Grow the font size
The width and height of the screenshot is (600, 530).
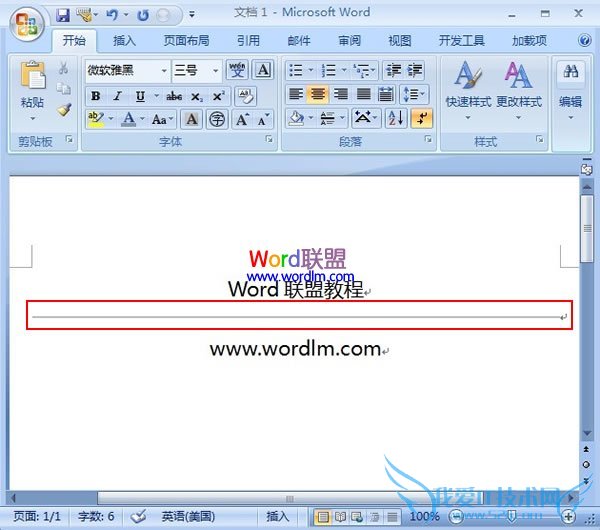[242, 119]
